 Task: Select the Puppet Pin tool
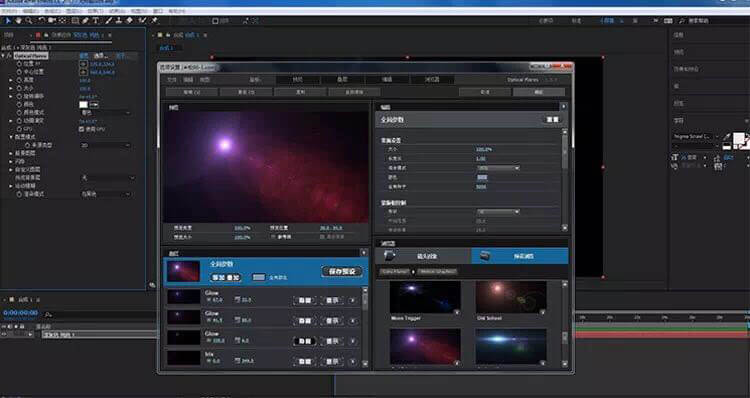(x=154, y=21)
